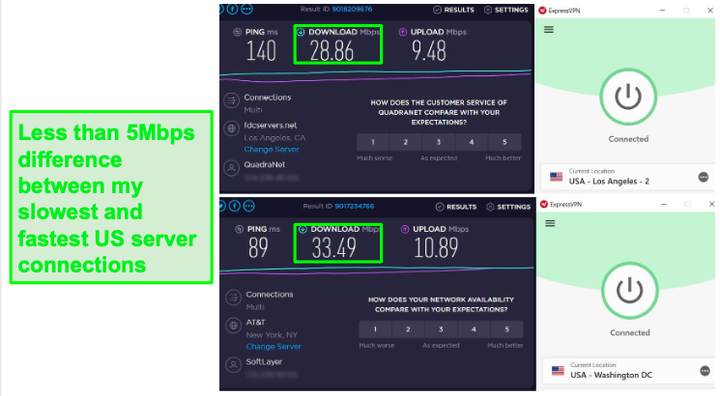Click ExpressVPN logo in bottom window title bar

(544, 204)
